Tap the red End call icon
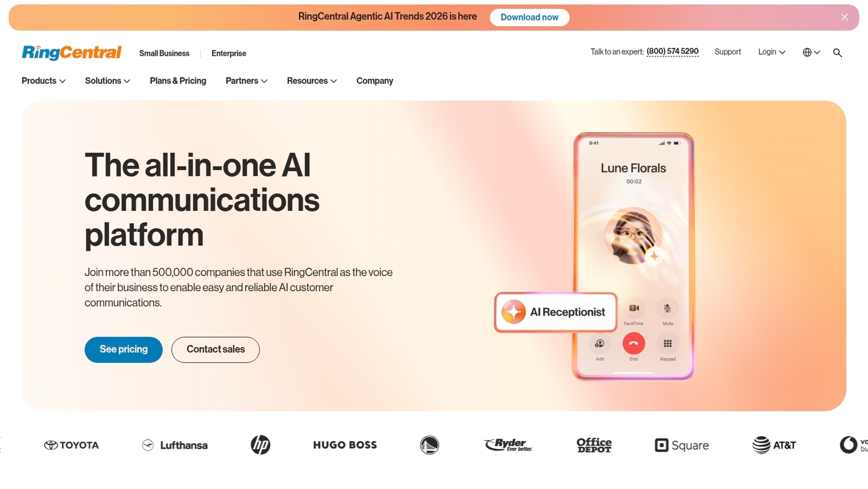This screenshot has width=868, height=489. point(634,343)
